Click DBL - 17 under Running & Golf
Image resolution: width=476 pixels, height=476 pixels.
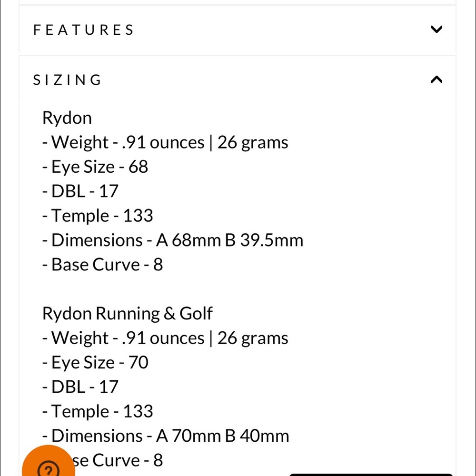pyautogui.click(x=80, y=387)
